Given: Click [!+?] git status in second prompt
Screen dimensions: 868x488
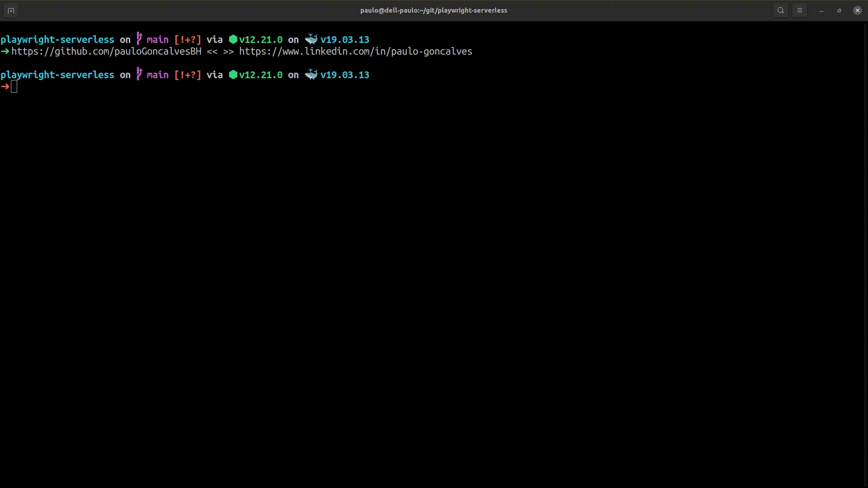Looking at the screenshot, I should click(188, 75).
